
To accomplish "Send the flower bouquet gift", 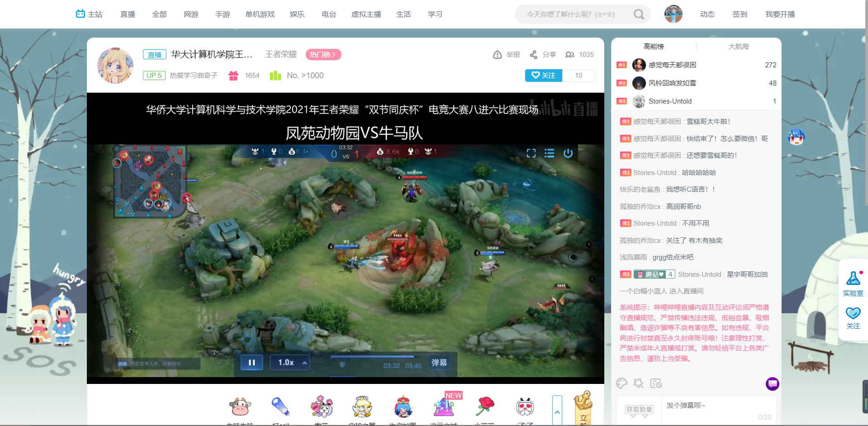I will (x=322, y=407).
